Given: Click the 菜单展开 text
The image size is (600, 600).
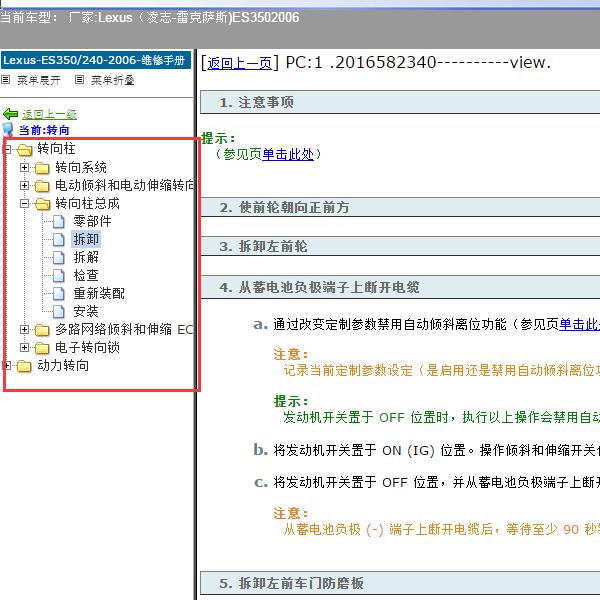Looking at the screenshot, I should click(x=39, y=80).
